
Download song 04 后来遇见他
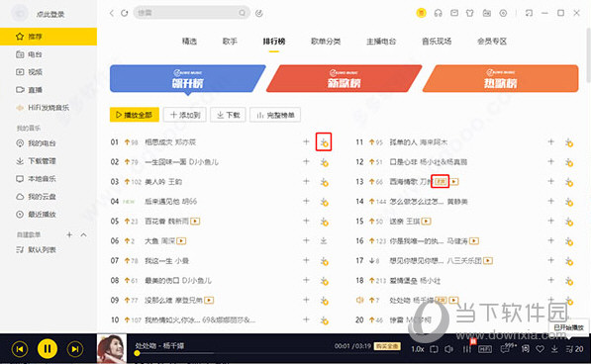click(x=324, y=202)
